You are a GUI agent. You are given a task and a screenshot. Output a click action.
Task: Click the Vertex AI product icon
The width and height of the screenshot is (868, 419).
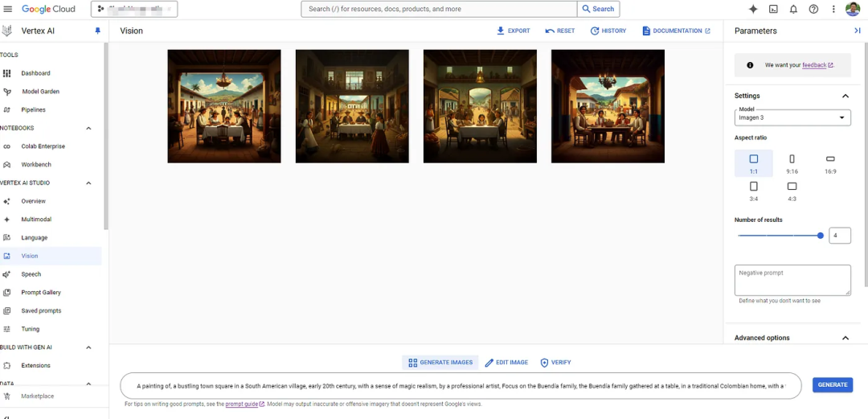click(x=6, y=31)
